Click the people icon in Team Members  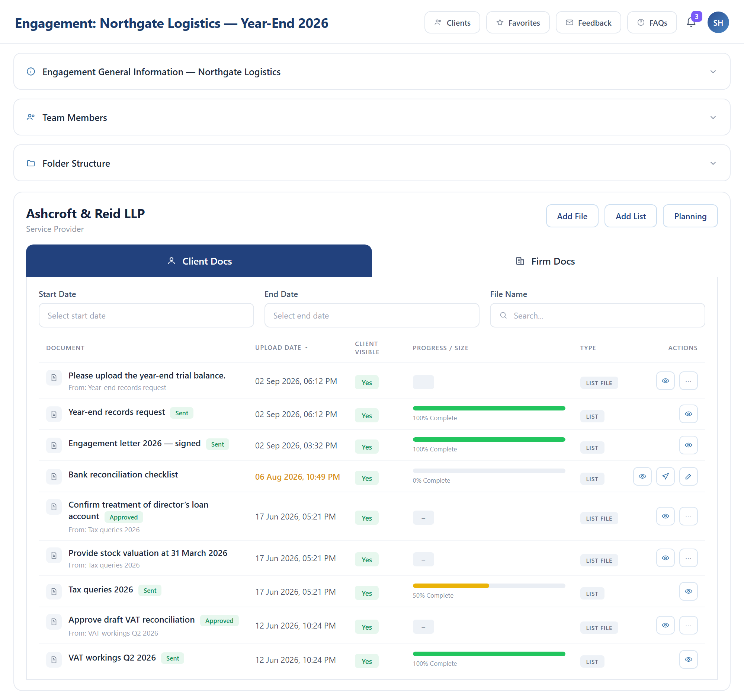[31, 117]
